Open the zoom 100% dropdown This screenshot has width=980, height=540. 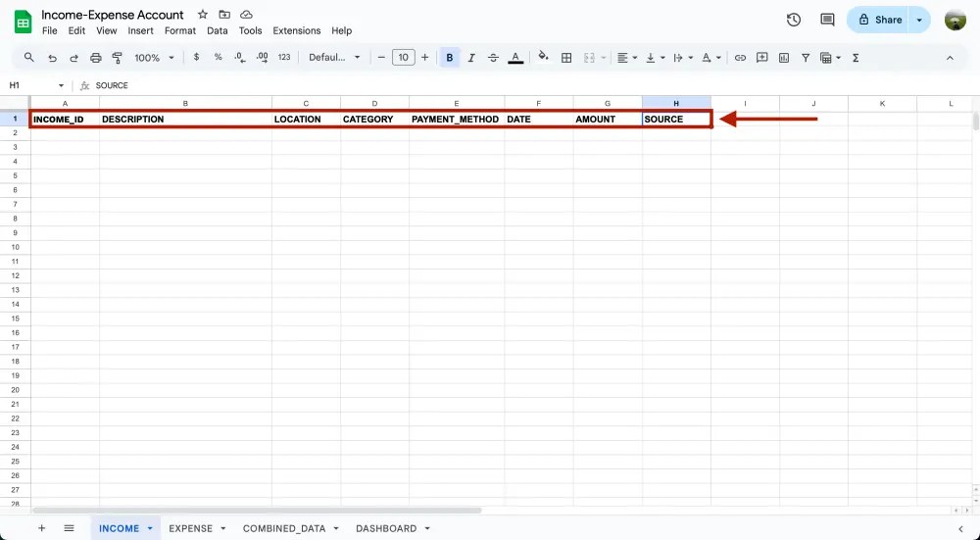point(154,58)
